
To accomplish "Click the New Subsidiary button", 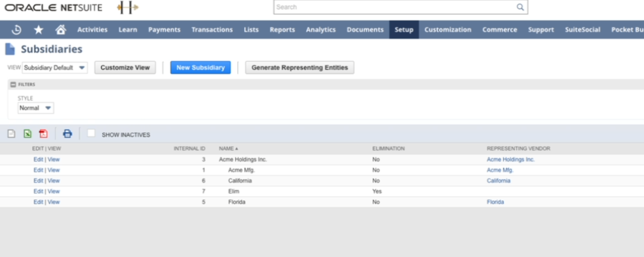I will coord(201,68).
